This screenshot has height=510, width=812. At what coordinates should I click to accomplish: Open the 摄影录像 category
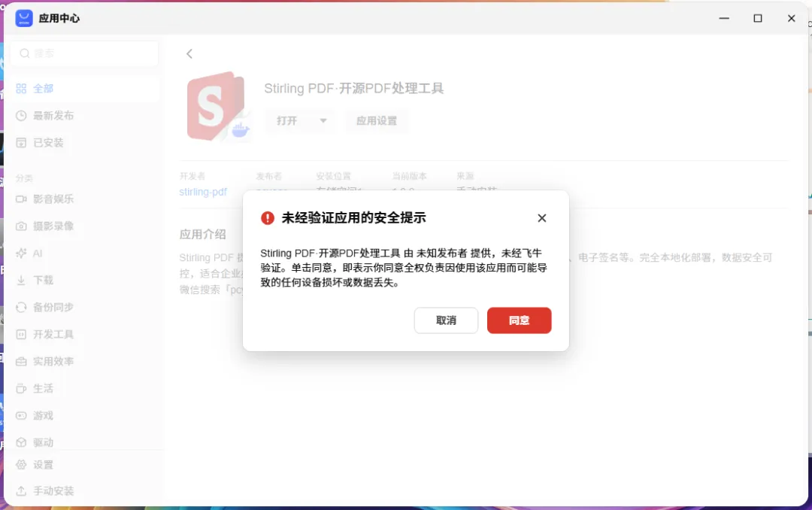(x=84, y=226)
